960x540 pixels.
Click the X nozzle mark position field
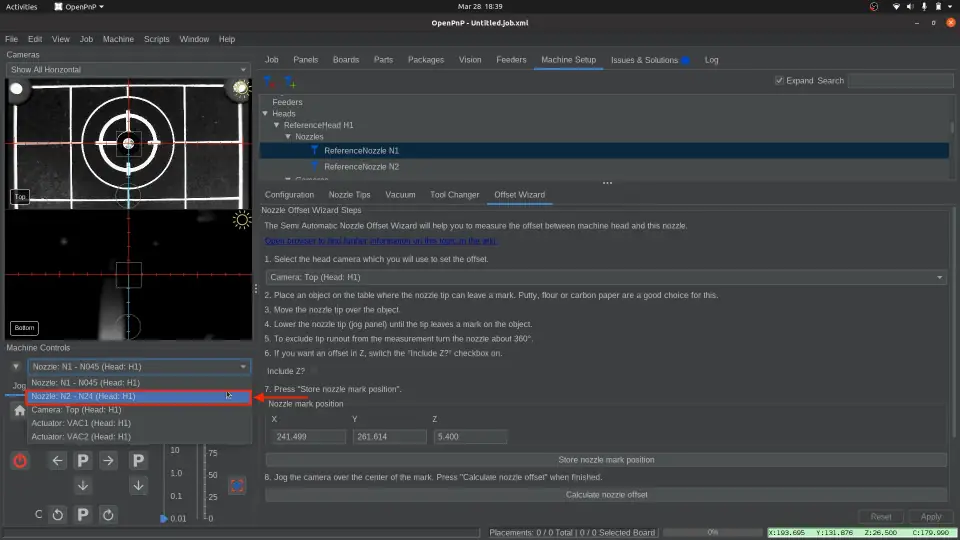coord(306,437)
